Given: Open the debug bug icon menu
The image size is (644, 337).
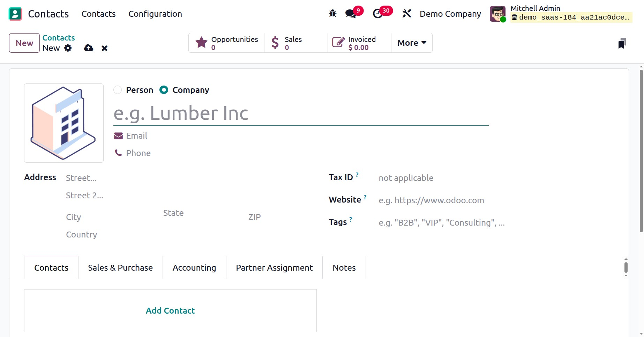Looking at the screenshot, I should point(332,14).
